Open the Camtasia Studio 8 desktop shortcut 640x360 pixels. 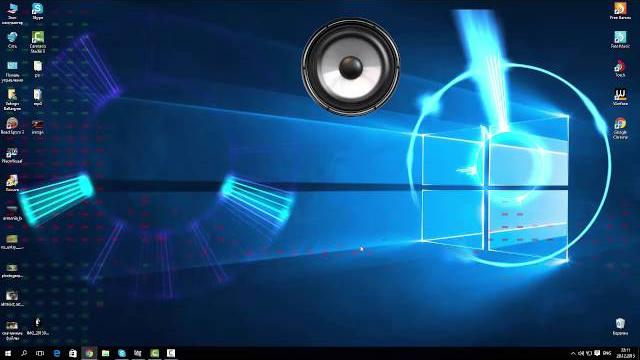[x=38, y=42]
